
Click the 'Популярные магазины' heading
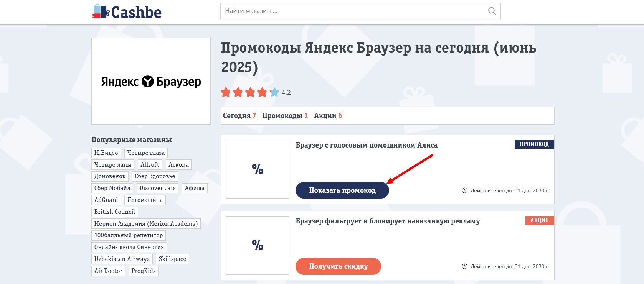pyautogui.click(x=132, y=140)
